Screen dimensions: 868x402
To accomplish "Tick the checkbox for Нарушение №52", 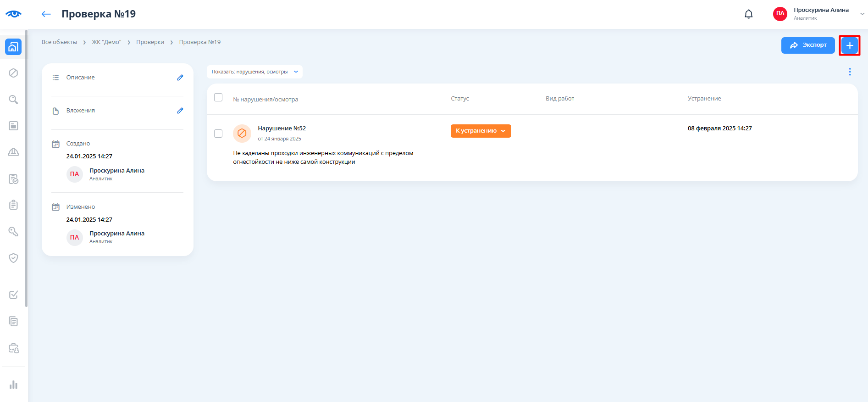I will pos(218,134).
